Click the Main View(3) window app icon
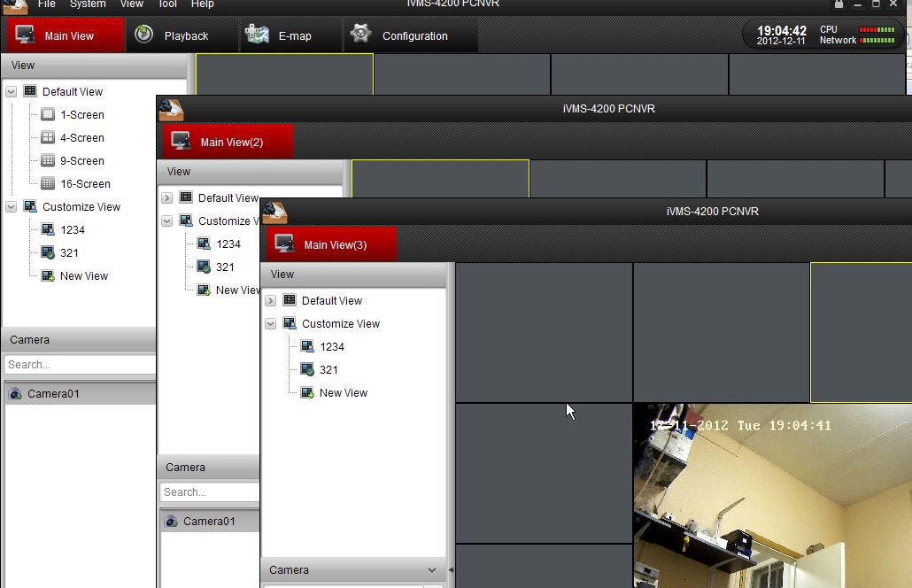 274,213
